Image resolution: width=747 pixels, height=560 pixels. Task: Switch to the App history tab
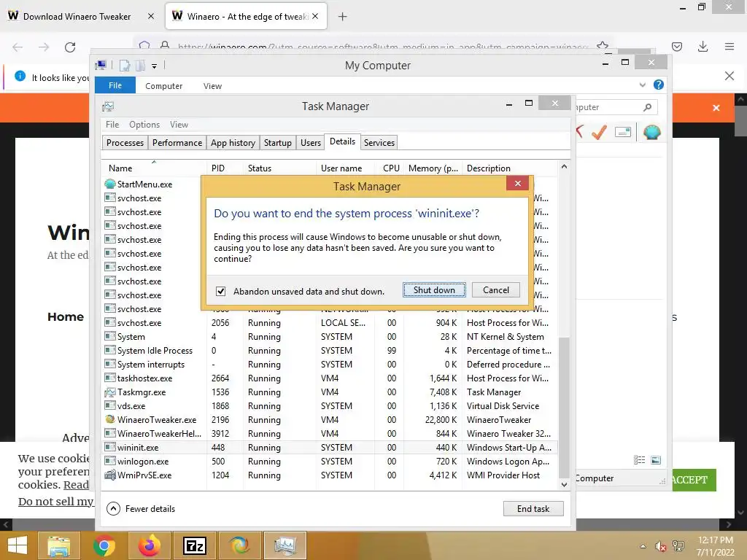pos(233,143)
